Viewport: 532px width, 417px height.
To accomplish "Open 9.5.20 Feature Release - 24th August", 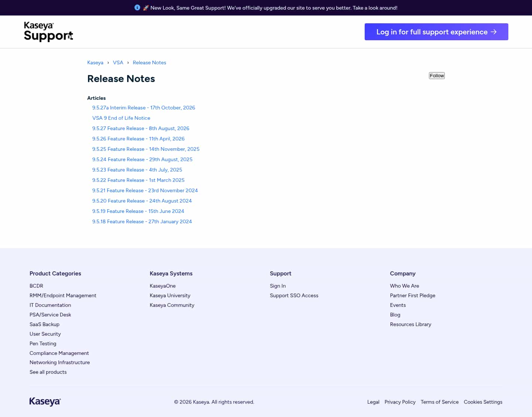I will coord(142,201).
